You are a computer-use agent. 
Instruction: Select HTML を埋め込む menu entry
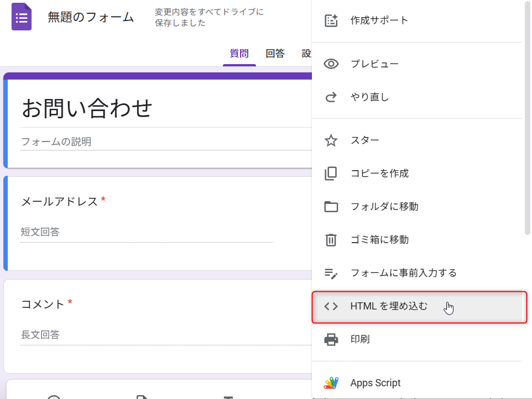point(419,307)
